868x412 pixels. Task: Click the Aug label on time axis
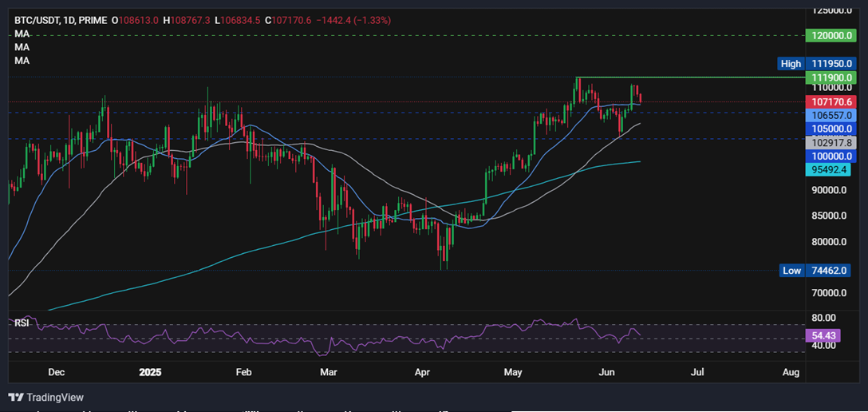pos(791,373)
